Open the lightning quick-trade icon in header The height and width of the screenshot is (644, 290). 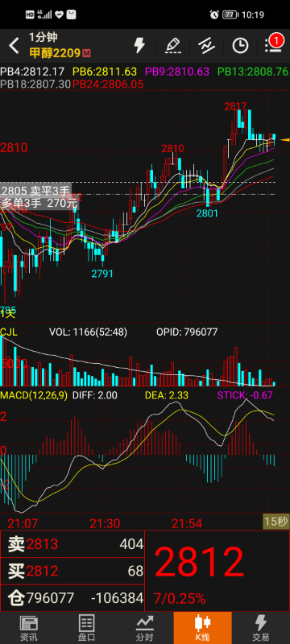click(139, 45)
